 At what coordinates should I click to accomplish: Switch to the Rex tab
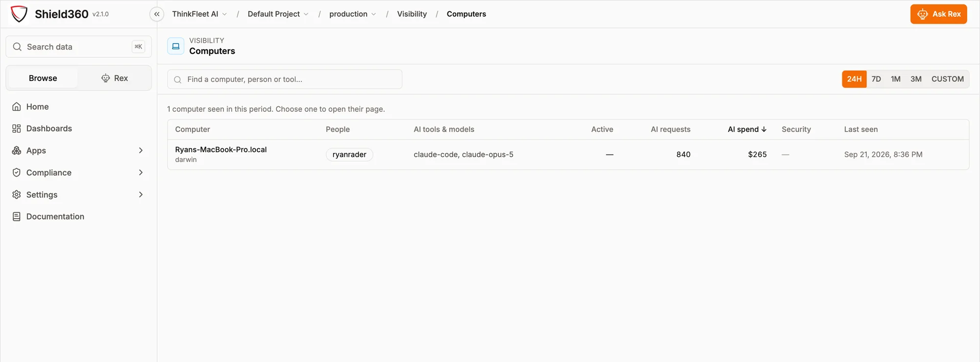click(x=115, y=78)
